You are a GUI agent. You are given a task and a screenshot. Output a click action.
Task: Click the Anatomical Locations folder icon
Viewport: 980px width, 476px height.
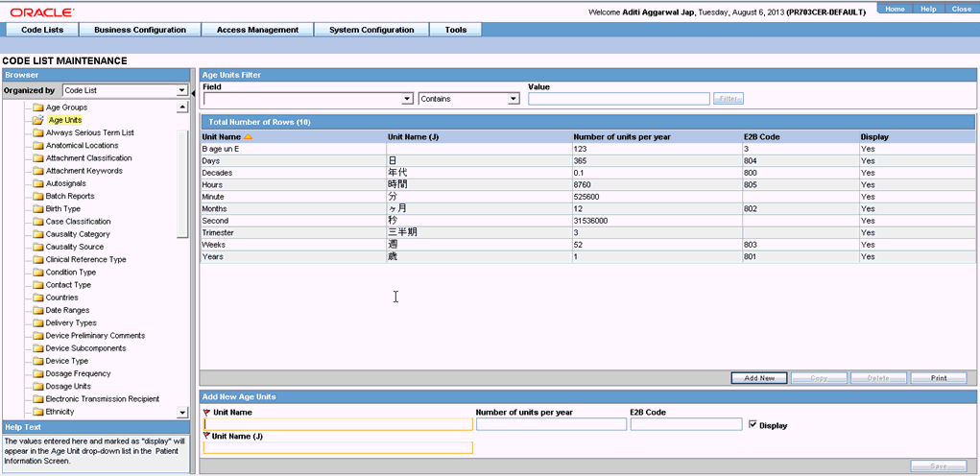(x=37, y=146)
